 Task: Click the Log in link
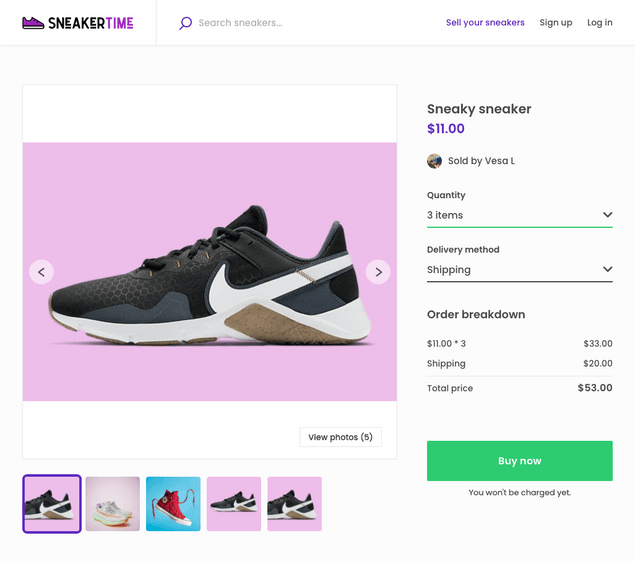pyautogui.click(x=600, y=23)
